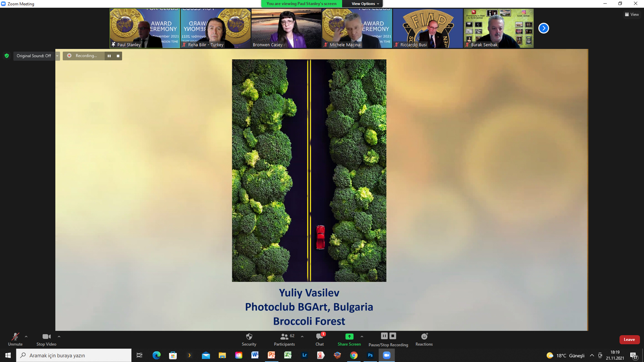Click the green encryption shield icon
This screenshot has height=362, width=644.
[x=7, y=56]
